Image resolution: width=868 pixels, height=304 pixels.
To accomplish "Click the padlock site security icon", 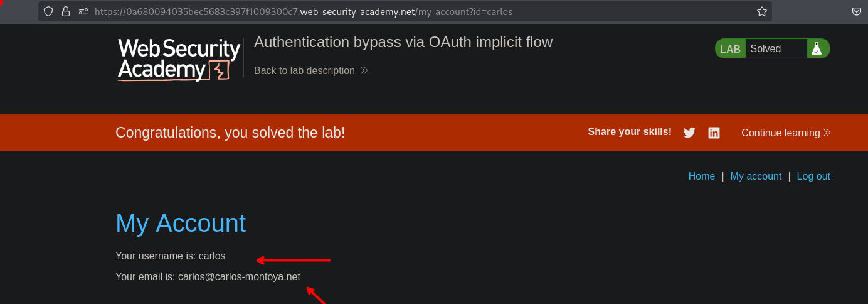I will 66,11.
